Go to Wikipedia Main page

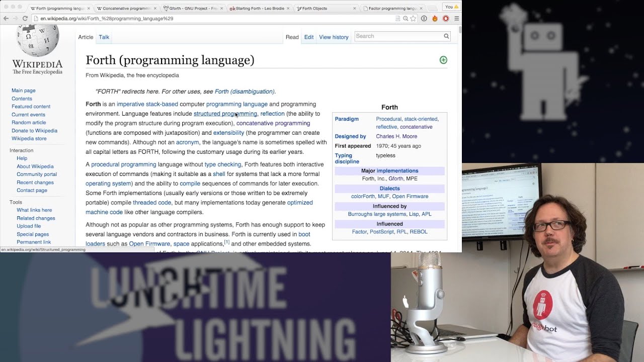click(23, 90)
